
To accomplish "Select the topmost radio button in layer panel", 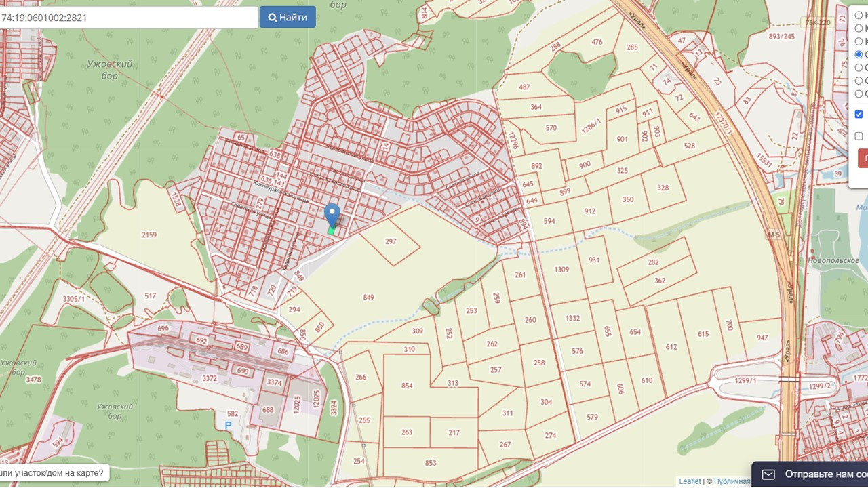I will [859, 15].
